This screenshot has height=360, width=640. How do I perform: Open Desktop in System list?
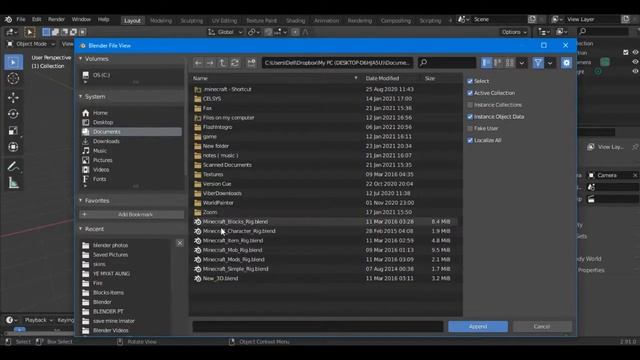pos(131,122)
